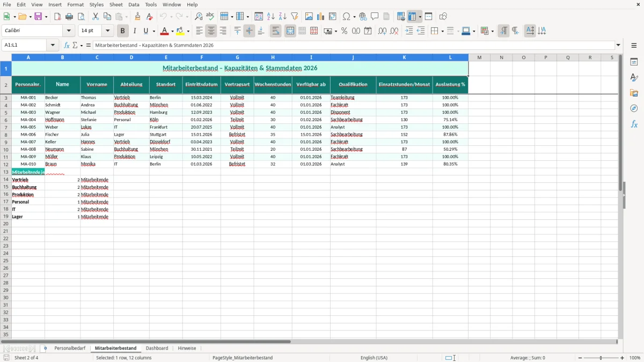Copy the selection
Viewport: 644px width, 362px height.
tap(107, 17)
